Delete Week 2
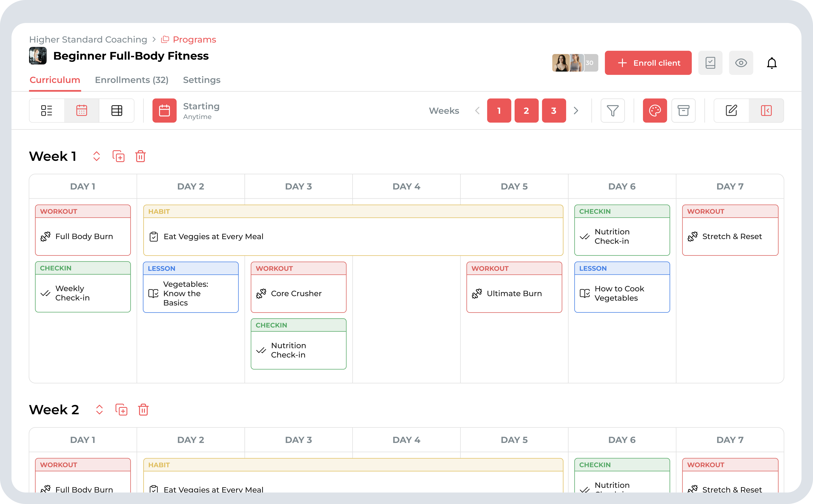Viewport: 813px width, 504px height. coord(143,409)
